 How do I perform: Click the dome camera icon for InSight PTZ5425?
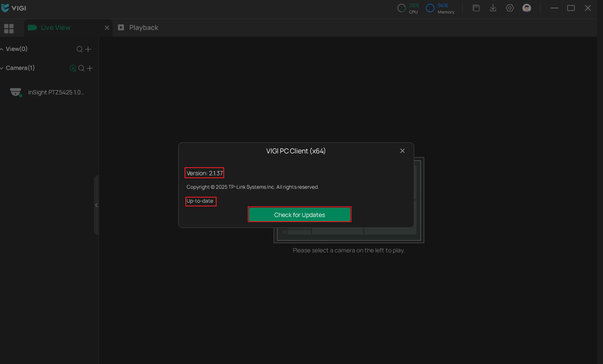(16, 92)
